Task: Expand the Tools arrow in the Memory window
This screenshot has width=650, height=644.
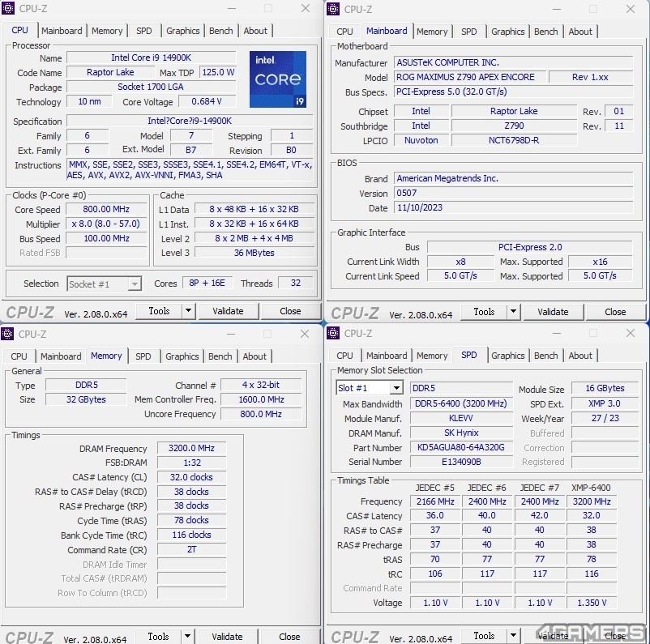Action: 187,636
